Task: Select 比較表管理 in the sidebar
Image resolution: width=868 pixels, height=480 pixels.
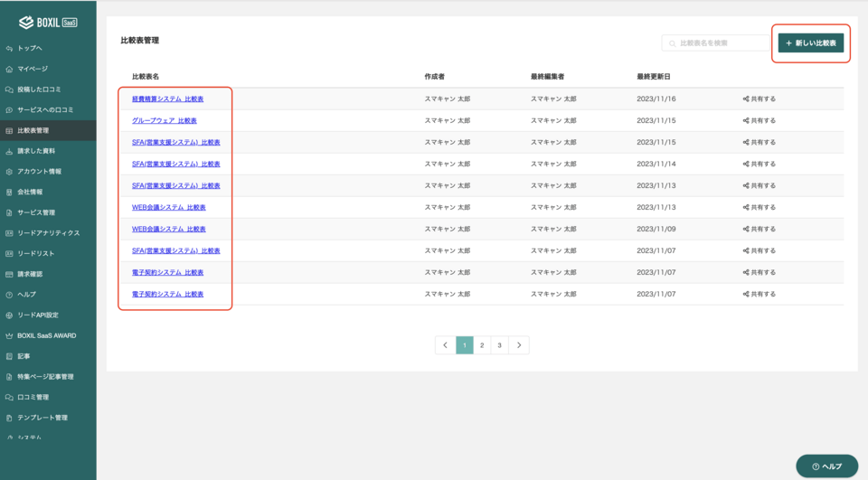Action: 33,130
